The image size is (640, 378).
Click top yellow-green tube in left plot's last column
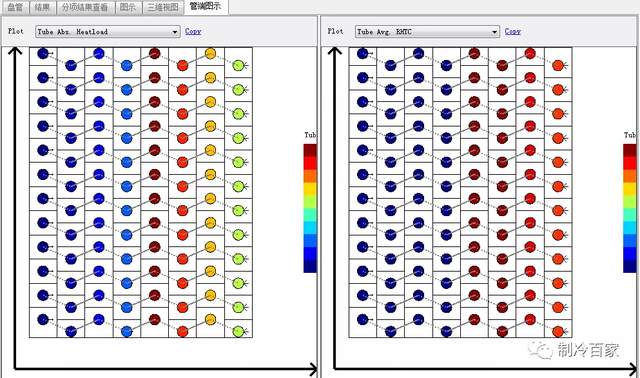[238, 65]
